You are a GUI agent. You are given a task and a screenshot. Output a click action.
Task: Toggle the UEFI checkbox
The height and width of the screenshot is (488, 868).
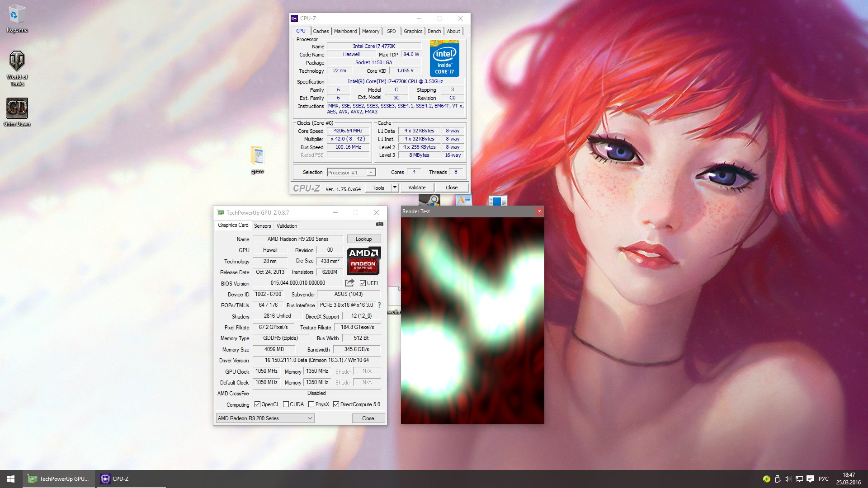(363, 283)
